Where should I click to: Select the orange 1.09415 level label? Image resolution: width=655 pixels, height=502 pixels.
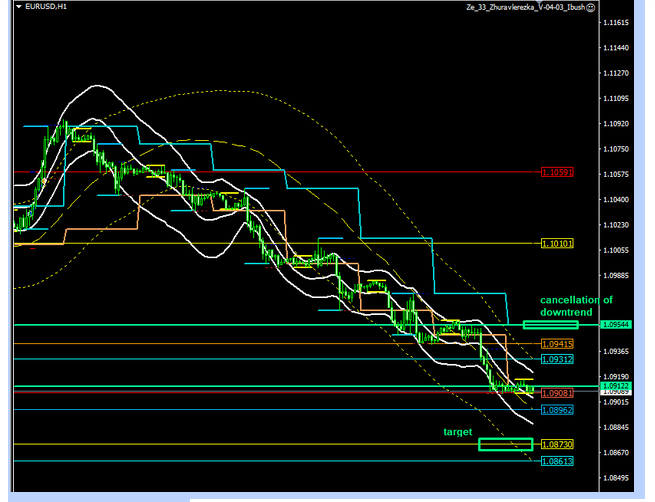[556, 344]
